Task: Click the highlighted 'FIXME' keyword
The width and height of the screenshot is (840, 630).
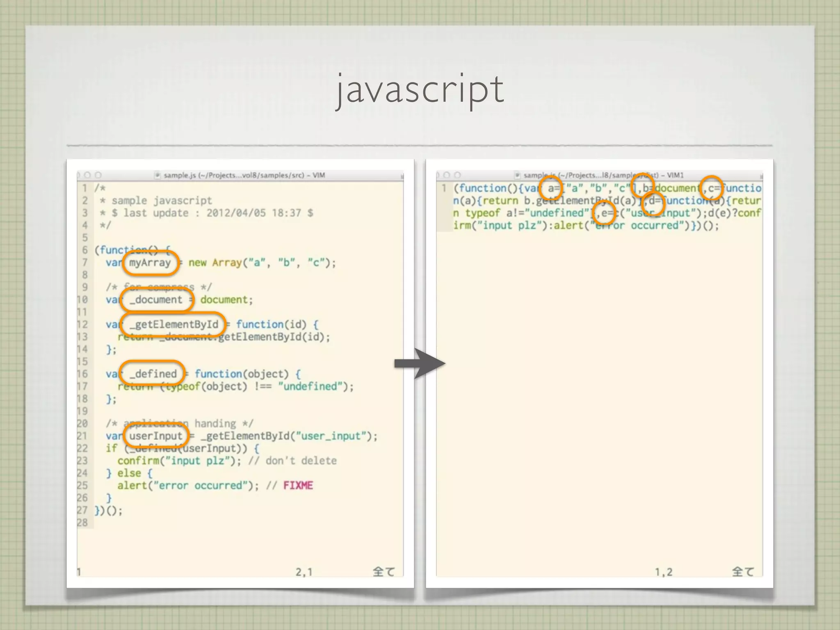Action: [x=298, y=486]
